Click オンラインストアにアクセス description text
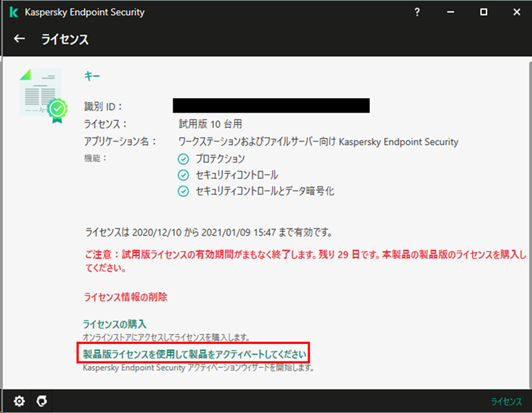Screen dimensions: 532x413 [x=167, y=338]
